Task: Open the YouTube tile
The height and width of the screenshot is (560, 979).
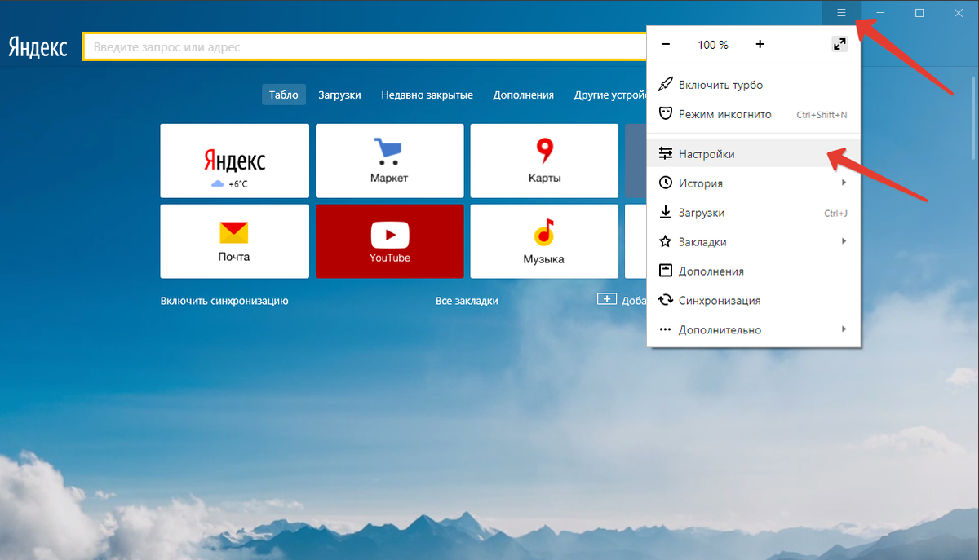Action: (390, 241)
